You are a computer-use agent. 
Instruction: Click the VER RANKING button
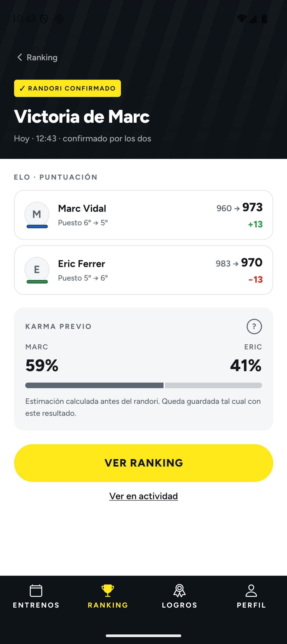pos(143,463)
